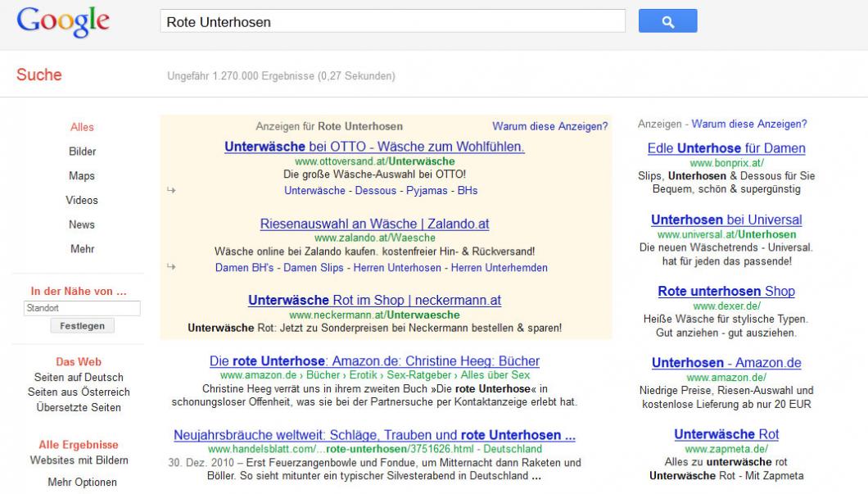This screenshot has height=494, width=868.
Task: Expand Mehr Optionen in sidebar
Action: (82, 483)
